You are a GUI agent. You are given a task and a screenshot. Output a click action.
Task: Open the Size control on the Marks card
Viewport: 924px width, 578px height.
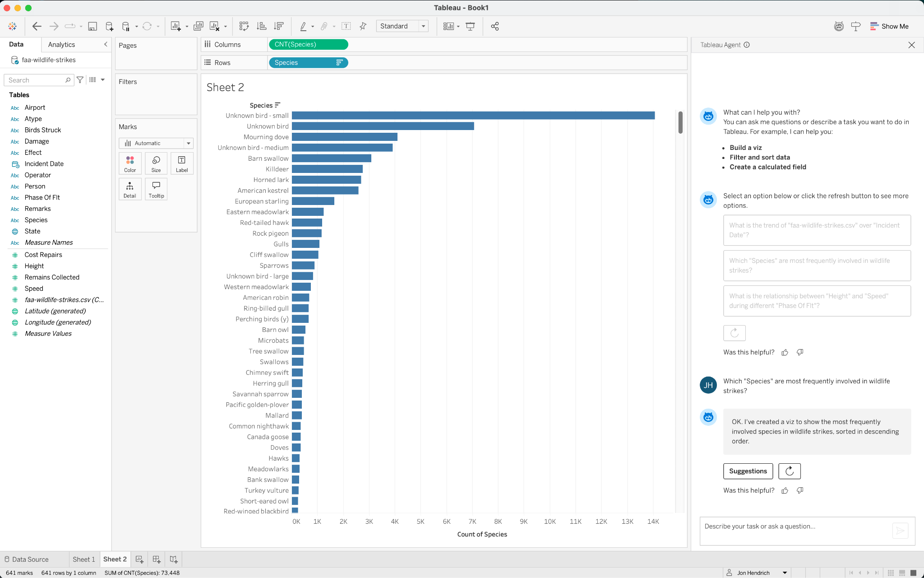click(x=156, y=163)
